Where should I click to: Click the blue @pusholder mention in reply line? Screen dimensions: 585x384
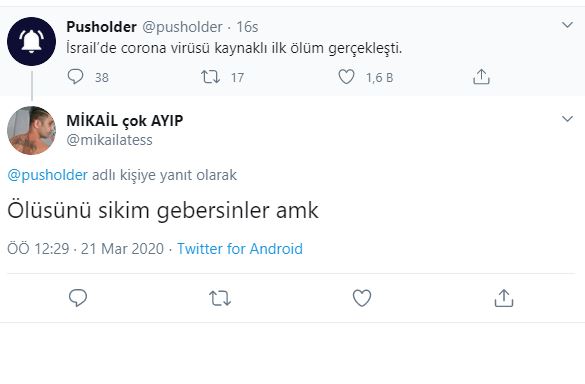tap(48, 175)
